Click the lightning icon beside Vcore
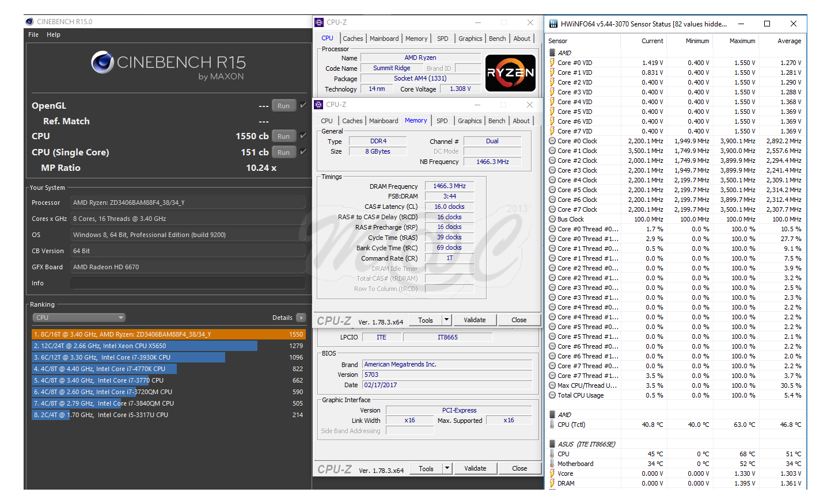 (x=552, y=474)
